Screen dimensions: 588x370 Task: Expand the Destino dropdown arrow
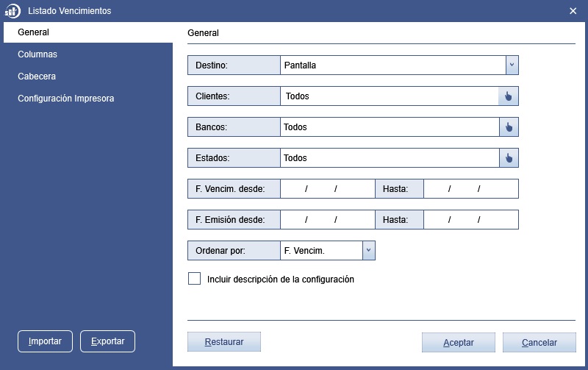pyautogui.click(x=512, y=65)
